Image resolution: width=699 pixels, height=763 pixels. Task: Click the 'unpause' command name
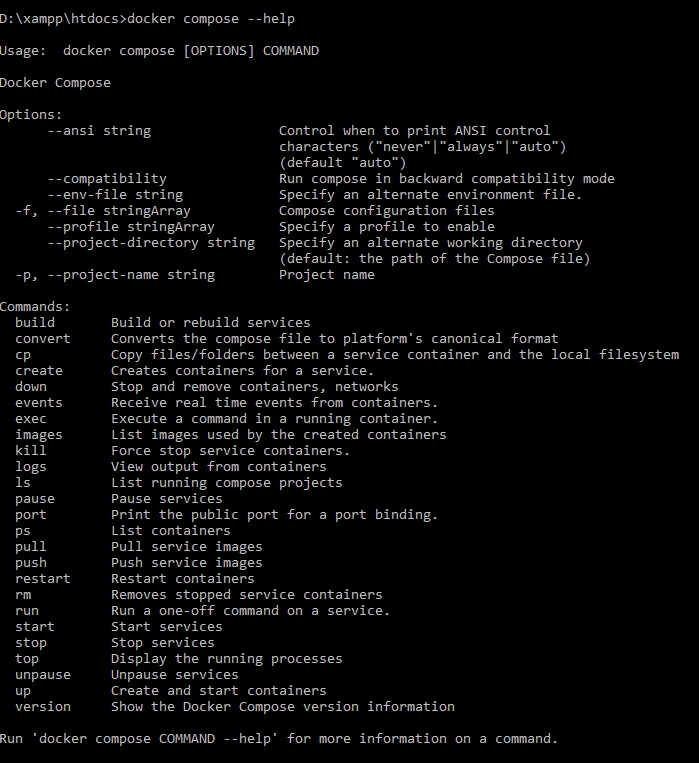pyautogui.click(x=43, y=675)
